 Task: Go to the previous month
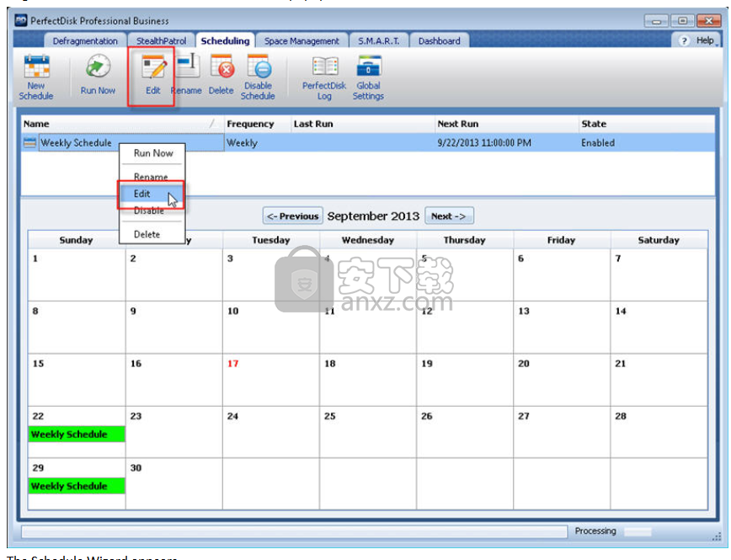[x=293, y=216]
